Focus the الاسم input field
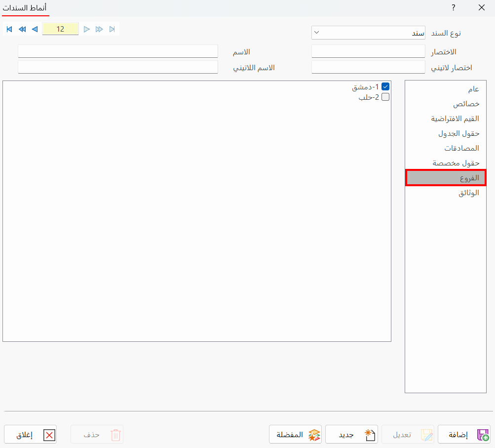The height and width of the screenshot is (448, 495). click(x=118, y=51)
